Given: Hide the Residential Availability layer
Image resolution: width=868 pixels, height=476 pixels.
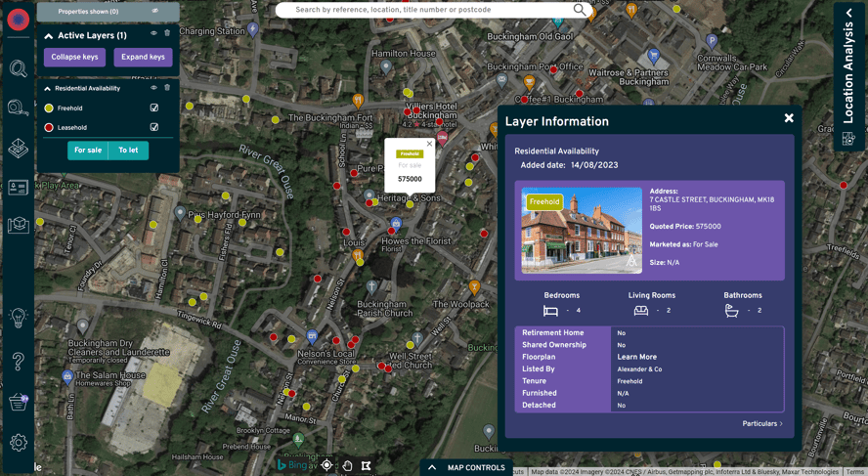Looking at the screenshot, I should [x=153, y=87].
